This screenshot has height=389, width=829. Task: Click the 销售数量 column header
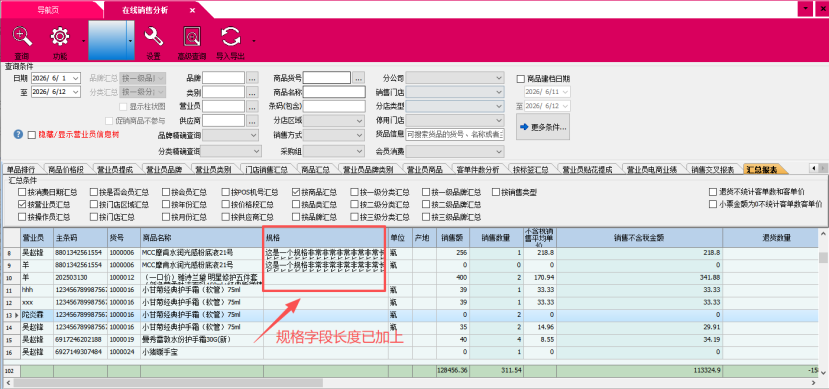point(496,237)
